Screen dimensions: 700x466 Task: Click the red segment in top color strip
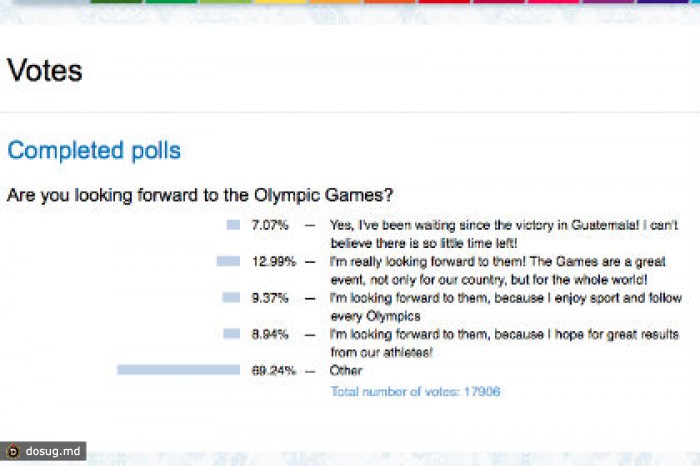(444, 2)
